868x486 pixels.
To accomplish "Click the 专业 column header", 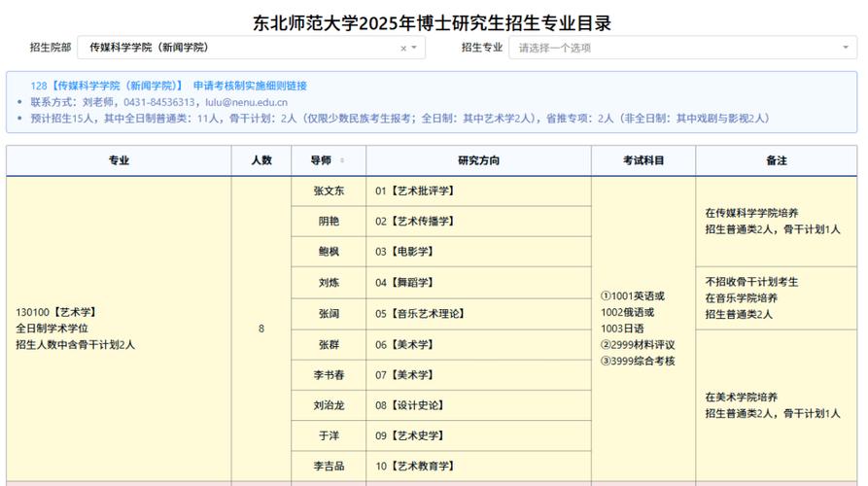I will [x=119, y=160].
